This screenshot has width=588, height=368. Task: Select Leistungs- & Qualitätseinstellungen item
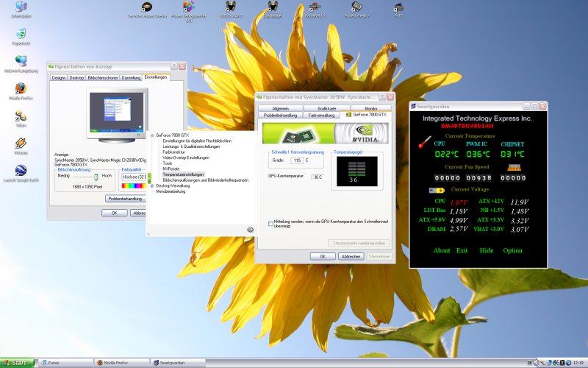pos(191,146)
